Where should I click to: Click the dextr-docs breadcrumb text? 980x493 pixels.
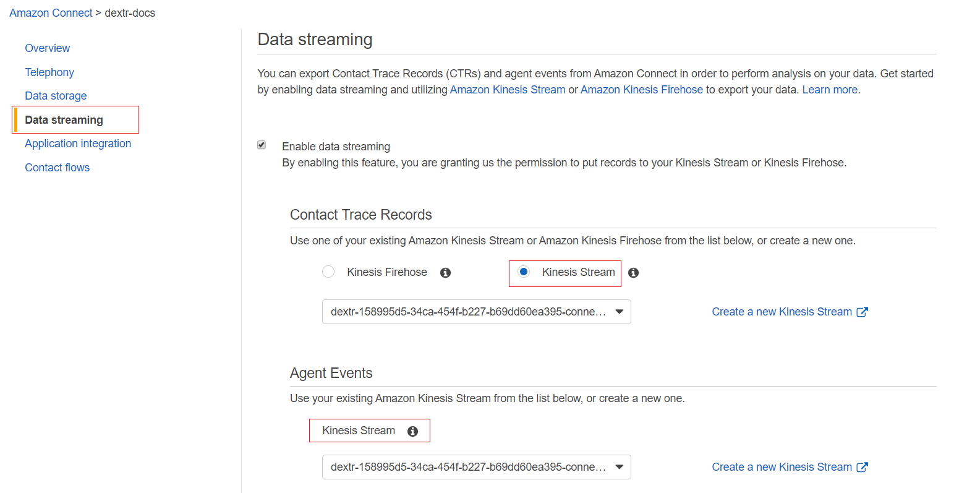[130, 13]
